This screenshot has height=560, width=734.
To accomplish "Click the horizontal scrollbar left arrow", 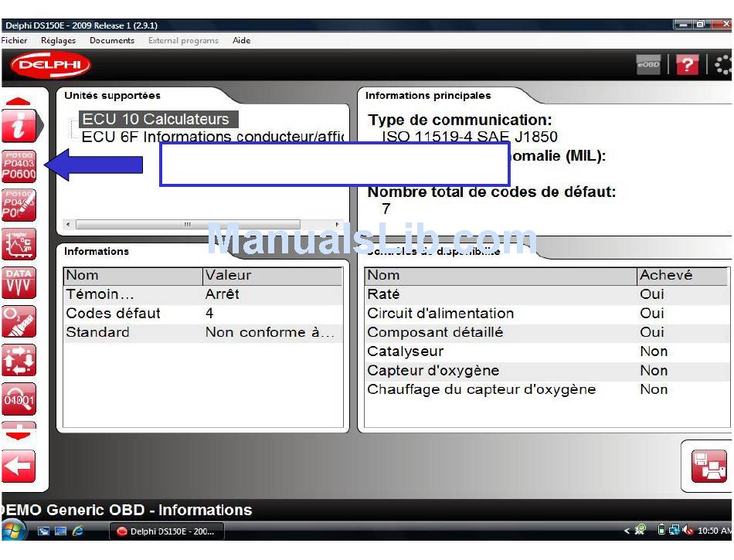I will (x=68, y=225).
